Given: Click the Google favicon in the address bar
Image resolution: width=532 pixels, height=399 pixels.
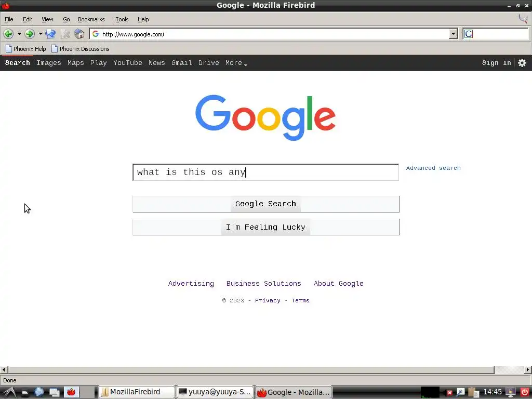Looking at the screenshot, I should [x=96, y=34].
